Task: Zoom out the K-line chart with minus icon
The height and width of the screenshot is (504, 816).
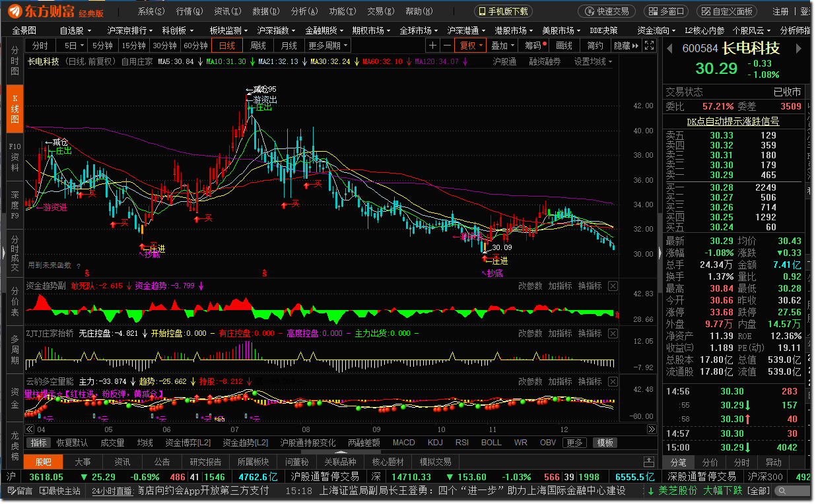Action: [448, 46]
